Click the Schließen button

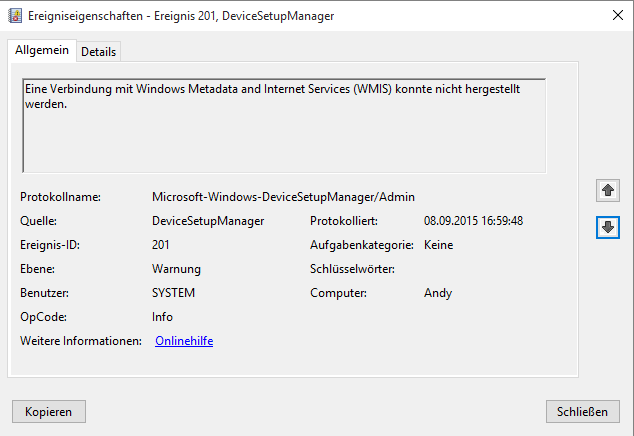point(582,411)
